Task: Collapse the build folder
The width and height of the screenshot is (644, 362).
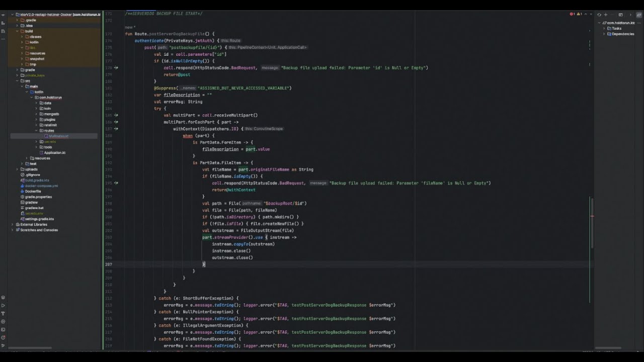Action: (x=17, y=31)
